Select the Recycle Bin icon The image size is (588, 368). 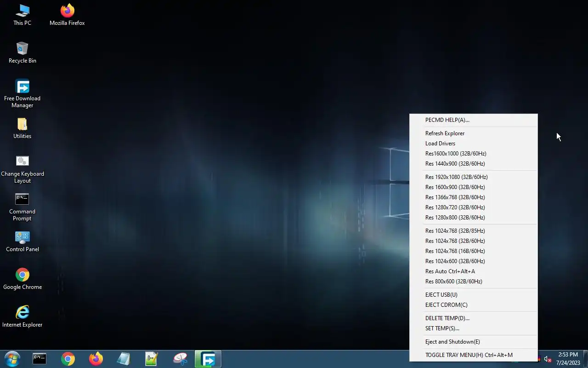click(22, 52)
